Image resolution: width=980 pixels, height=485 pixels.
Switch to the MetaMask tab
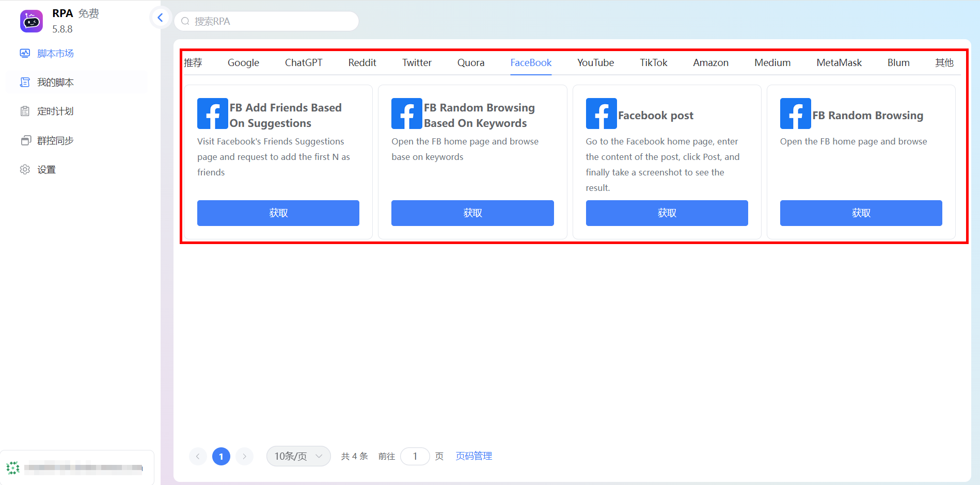(x=839, y=62)
